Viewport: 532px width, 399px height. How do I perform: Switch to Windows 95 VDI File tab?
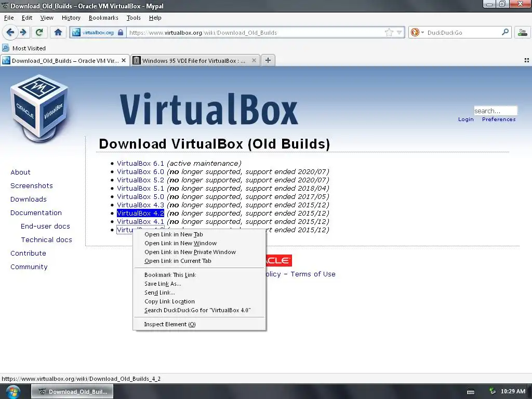195,60
